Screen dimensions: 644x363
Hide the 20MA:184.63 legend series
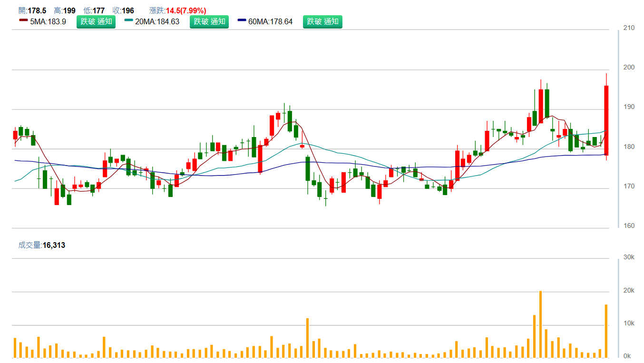pos(157,21)
